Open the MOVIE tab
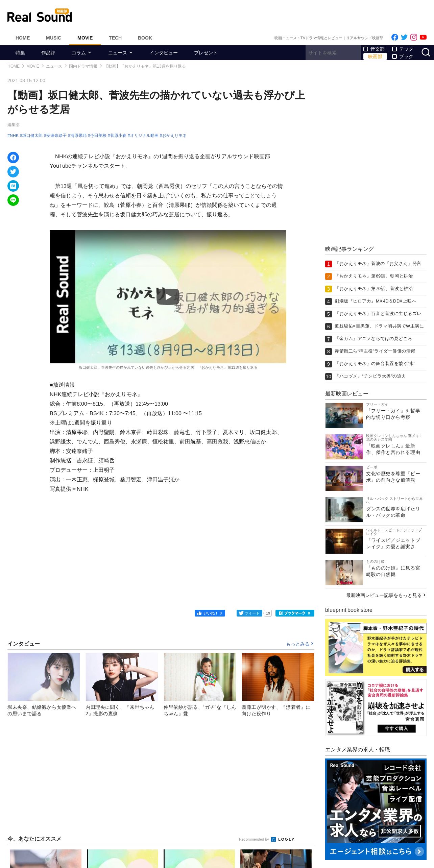Image resolution: width=434 pixels, height=868 pixels. pos(85,38)
